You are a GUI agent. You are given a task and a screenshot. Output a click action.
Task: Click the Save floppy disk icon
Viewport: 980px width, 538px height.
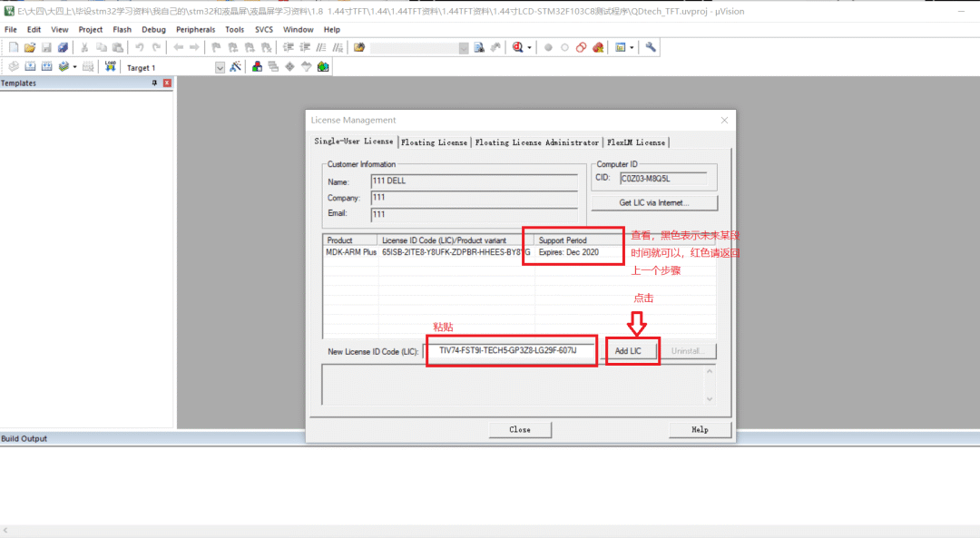click(x=46, y=47)
